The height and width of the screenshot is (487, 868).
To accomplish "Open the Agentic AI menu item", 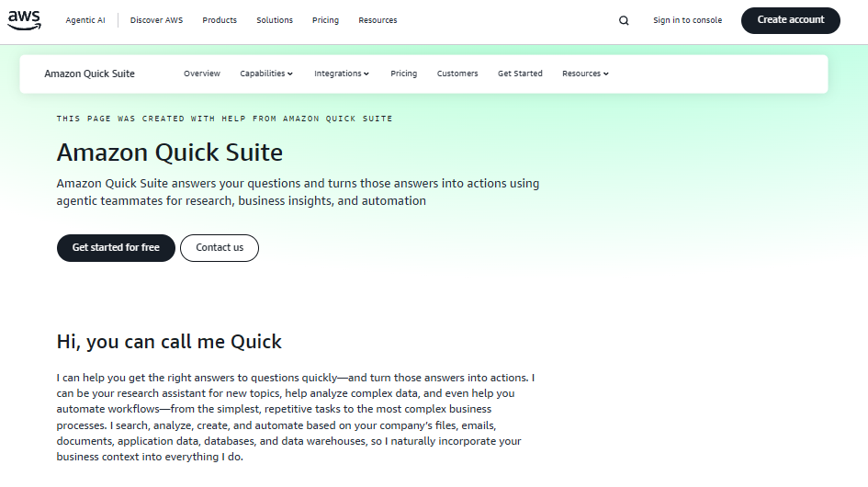I will coord(85,20).
